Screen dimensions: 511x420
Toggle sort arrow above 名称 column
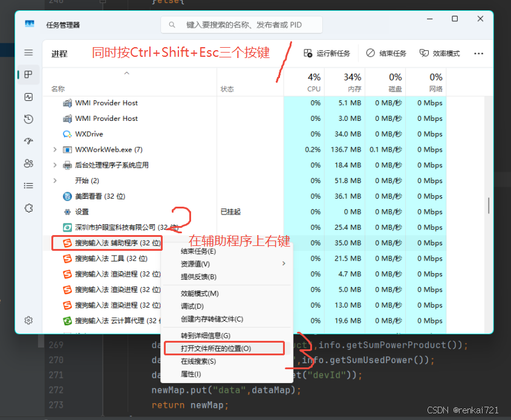point(127,73)
